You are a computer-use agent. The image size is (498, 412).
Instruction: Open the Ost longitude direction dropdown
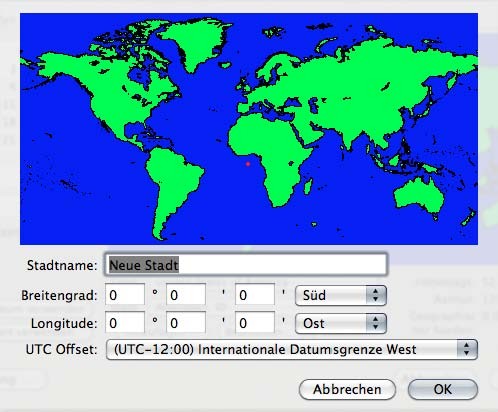341,323
